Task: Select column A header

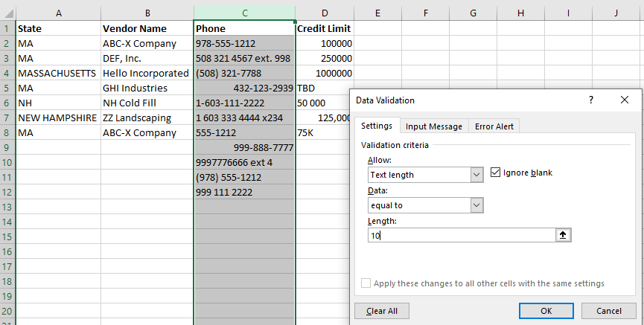Action: 58,13
